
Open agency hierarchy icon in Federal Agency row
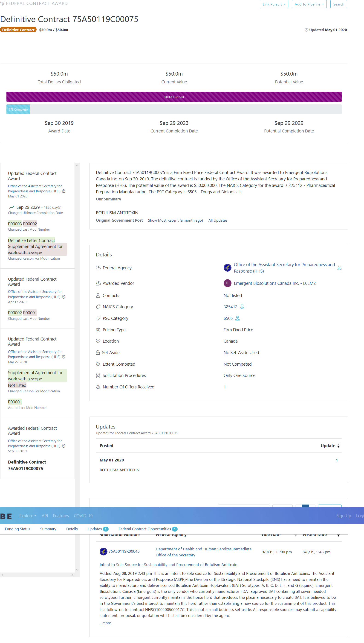[340, 268]
